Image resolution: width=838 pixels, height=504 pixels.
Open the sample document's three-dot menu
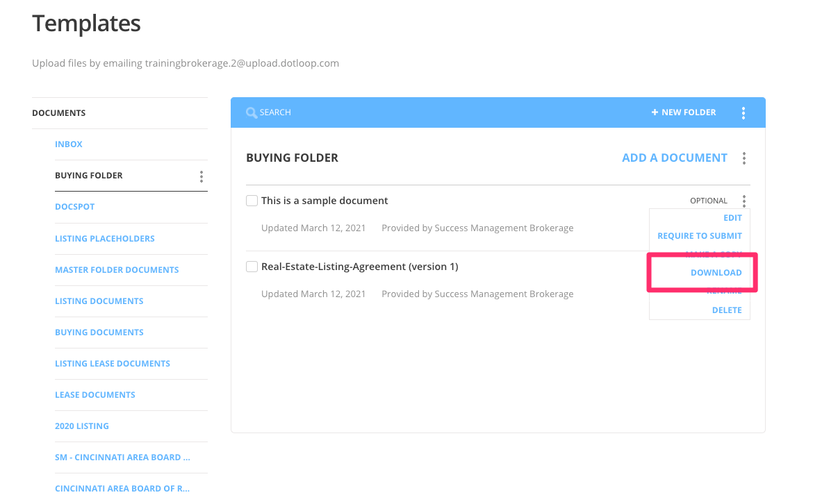point(743,201)
